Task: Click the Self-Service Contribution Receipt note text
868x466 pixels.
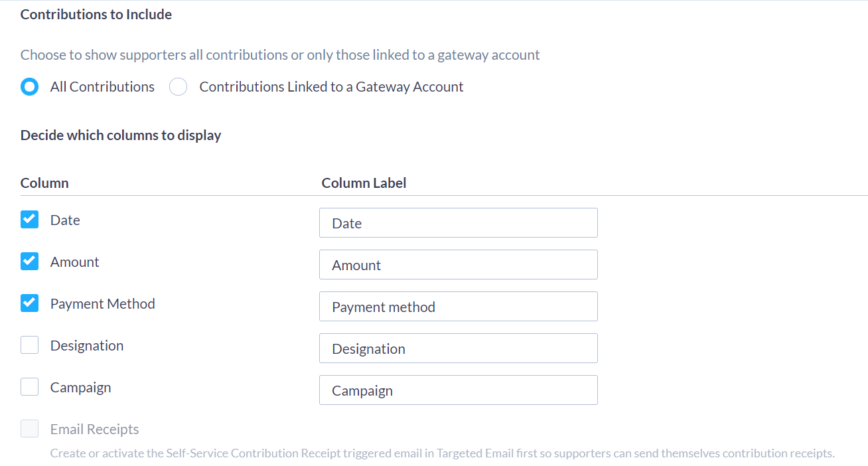Action: click(442, 453)
